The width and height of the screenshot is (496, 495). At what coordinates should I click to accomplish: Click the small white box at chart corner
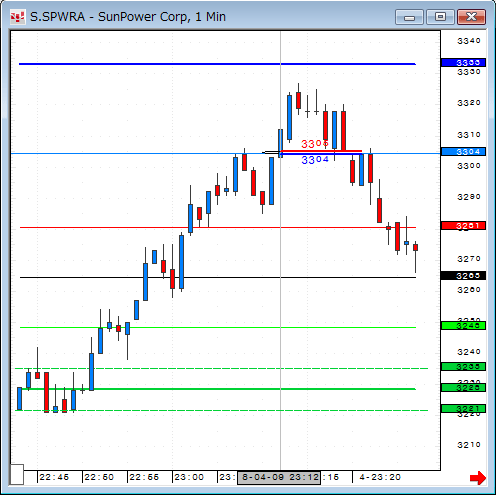click(17, 474)
